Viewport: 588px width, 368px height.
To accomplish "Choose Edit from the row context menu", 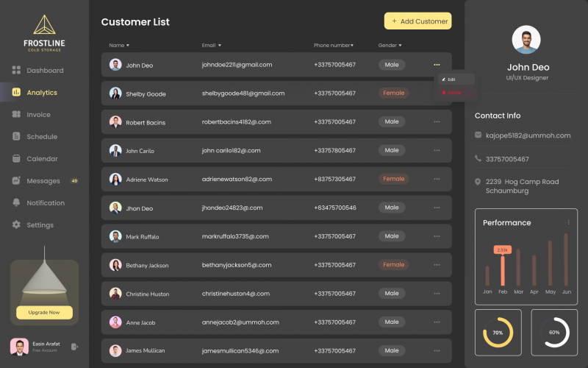I will click(x=456, y=79).
